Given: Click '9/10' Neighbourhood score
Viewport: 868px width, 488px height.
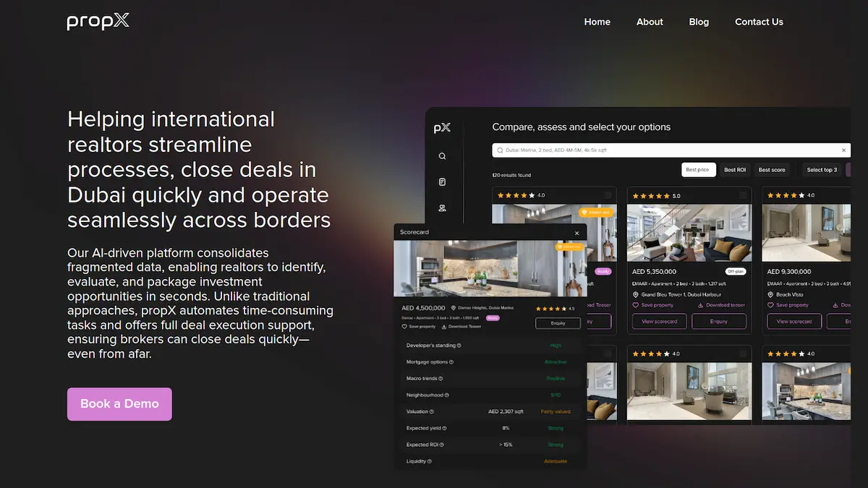Looking at the screenshot, I should (x=556, y=395).
